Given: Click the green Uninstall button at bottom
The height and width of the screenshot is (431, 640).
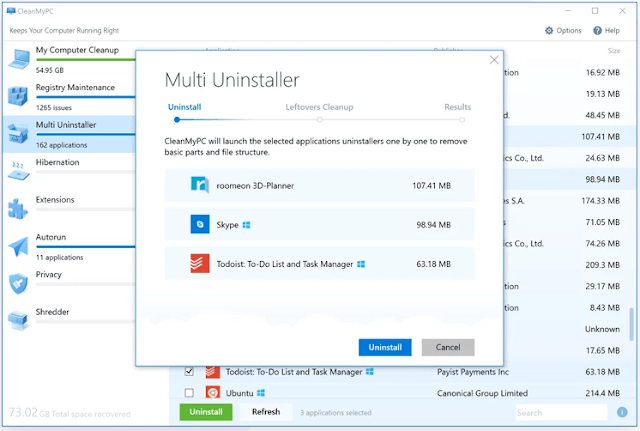Looking at the screenshot, I should point(206,412).
